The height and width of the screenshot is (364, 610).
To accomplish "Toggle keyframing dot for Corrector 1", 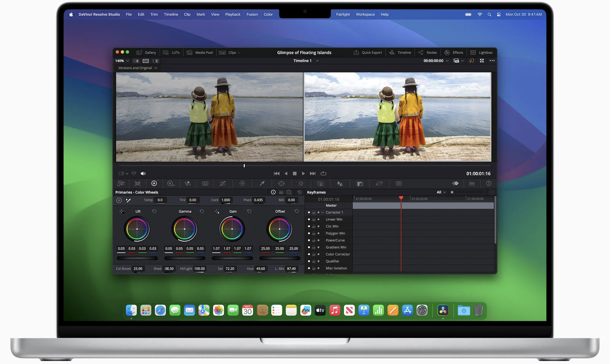I will 309,212.
